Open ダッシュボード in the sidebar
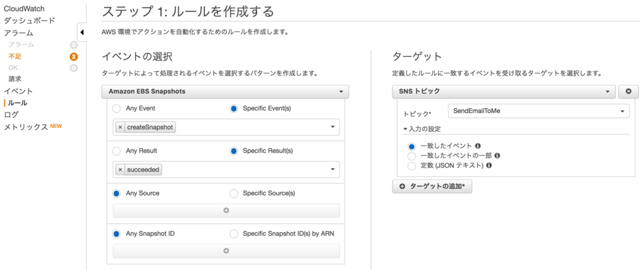644x270 pixels. [29, 21]
